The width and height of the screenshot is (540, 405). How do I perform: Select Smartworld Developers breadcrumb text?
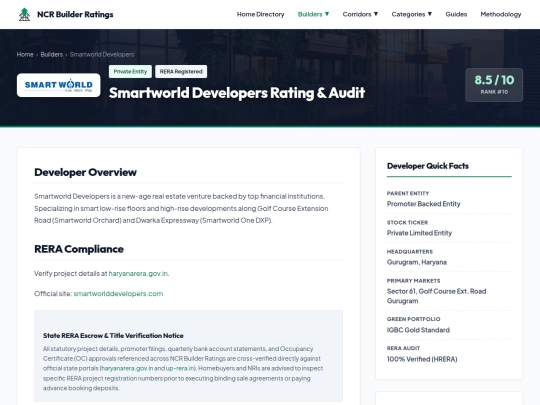point(102,54)
